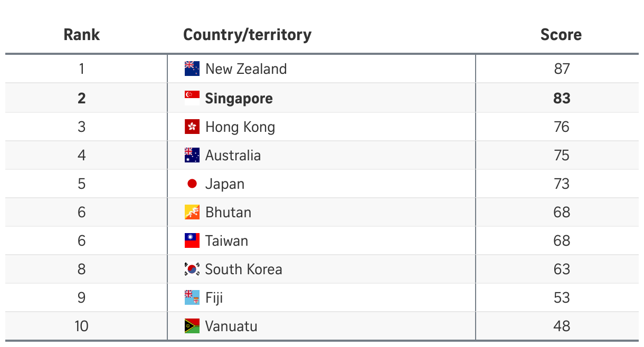644x347 pixels.
Task: Click the Score column header
Action: point(561,35)
